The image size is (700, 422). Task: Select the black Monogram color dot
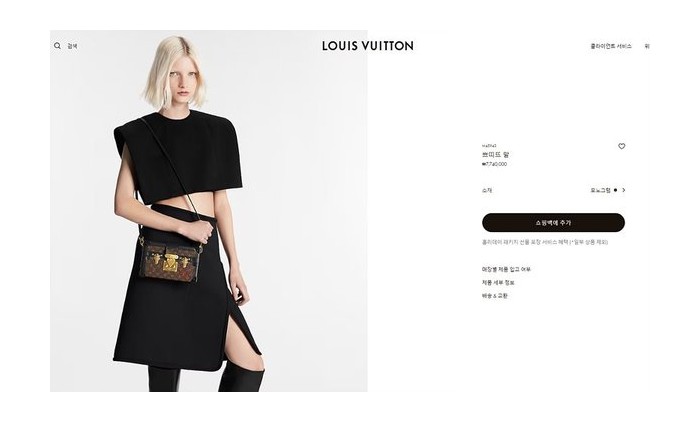[615, 190]
